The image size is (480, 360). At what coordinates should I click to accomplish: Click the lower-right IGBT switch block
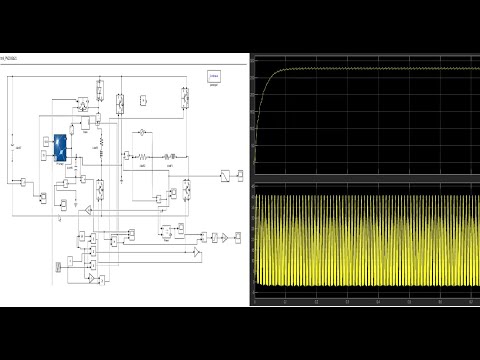click(186, 190)
